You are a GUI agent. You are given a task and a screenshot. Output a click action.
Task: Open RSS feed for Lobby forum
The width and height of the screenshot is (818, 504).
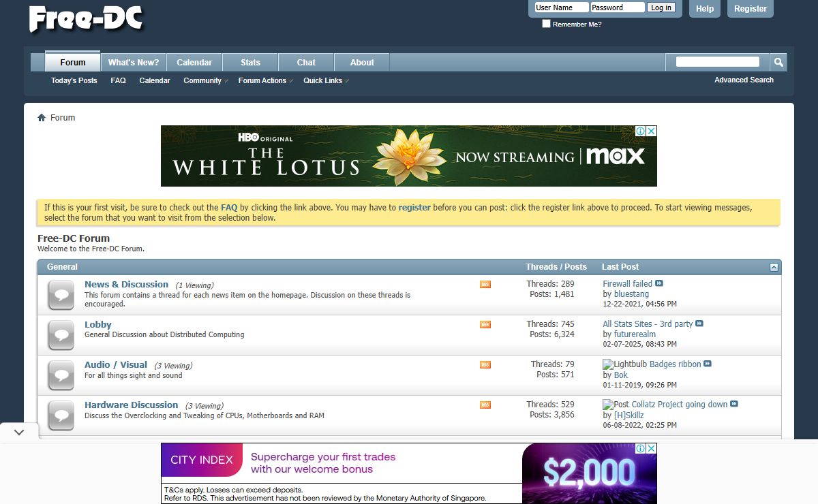click(485, 325)
